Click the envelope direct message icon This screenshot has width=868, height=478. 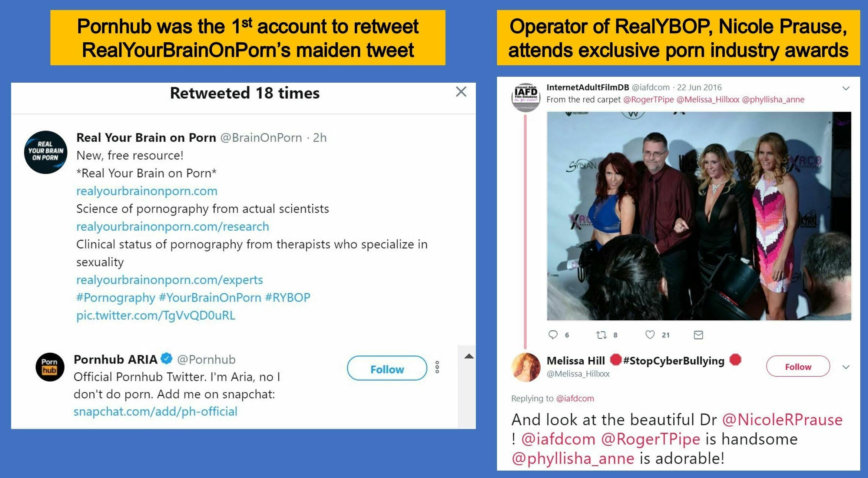tap(698, 335)
